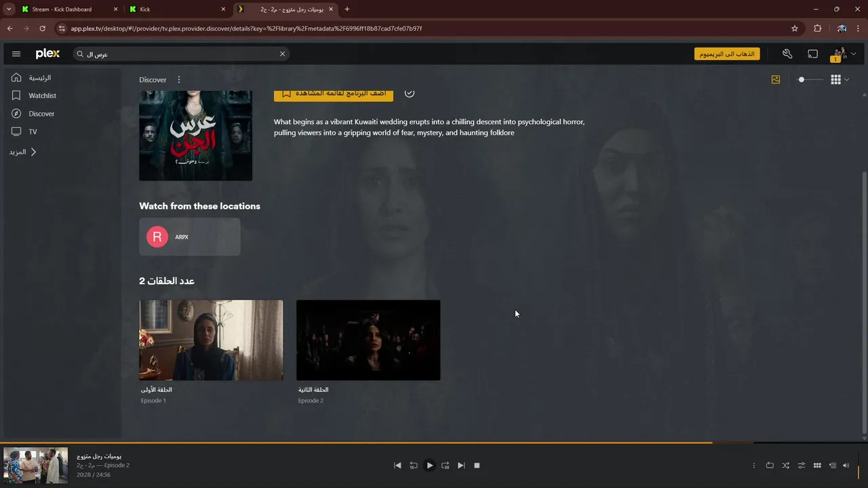The width and height of the screenshot is (868, 488).
Task: Open the Chrome three-dot menu
Action: (x=859, y=28)
